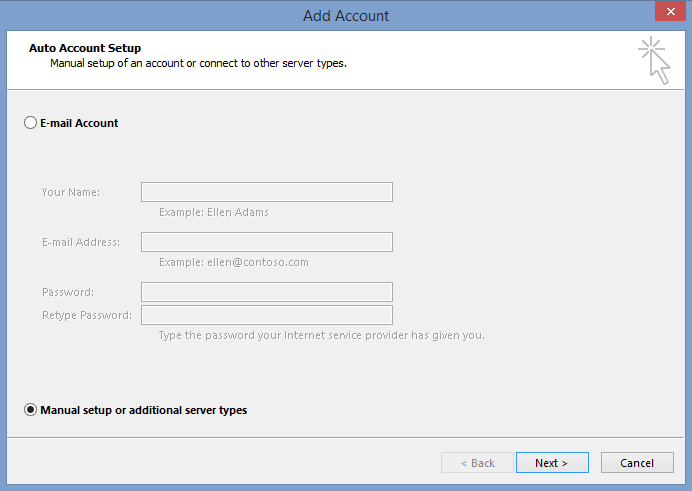This screenshot has width=692, height=491.
Task: Select the E-mail Account radio button
Action: (30, 123)
